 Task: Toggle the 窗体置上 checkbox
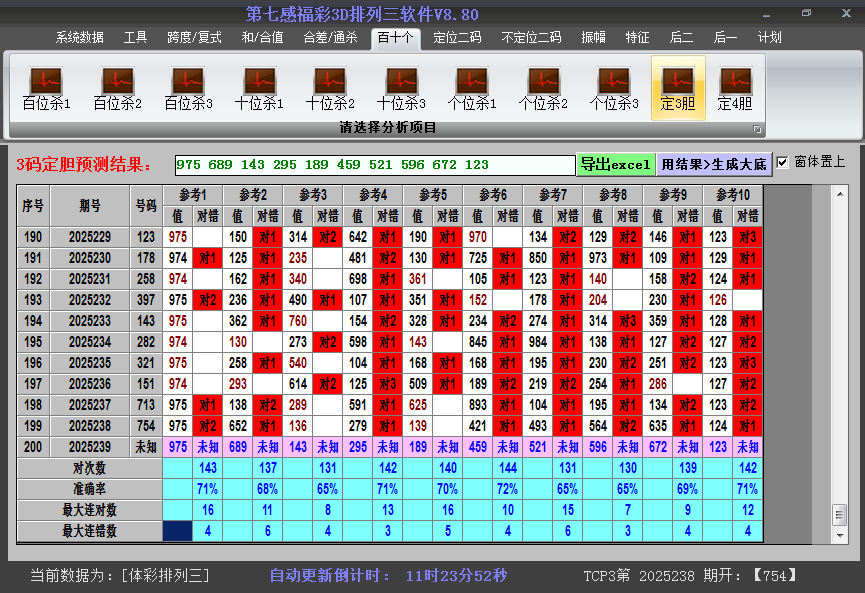(x=783, y=162)
